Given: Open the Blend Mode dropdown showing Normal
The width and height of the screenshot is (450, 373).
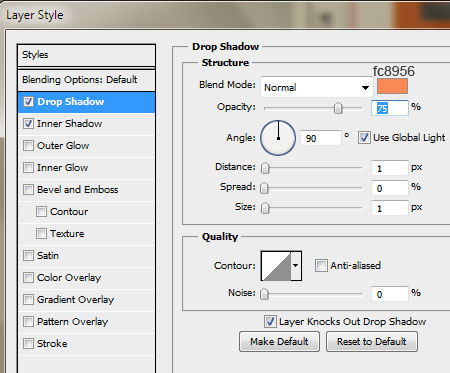Looking at the screenshot, I should click(x=317, y=88).
